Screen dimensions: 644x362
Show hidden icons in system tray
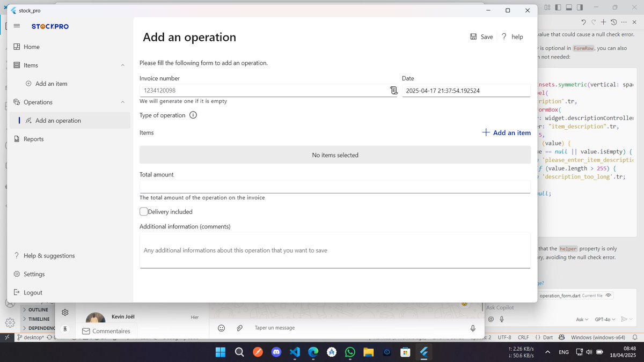coord(547,352)
